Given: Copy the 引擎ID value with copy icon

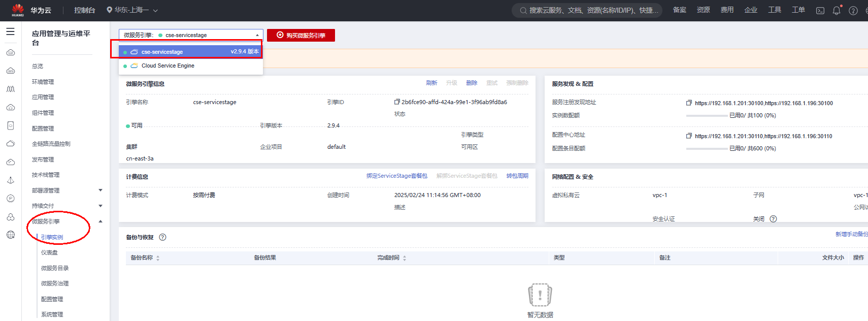Looking at the screenshot, I should coord(397,102).
